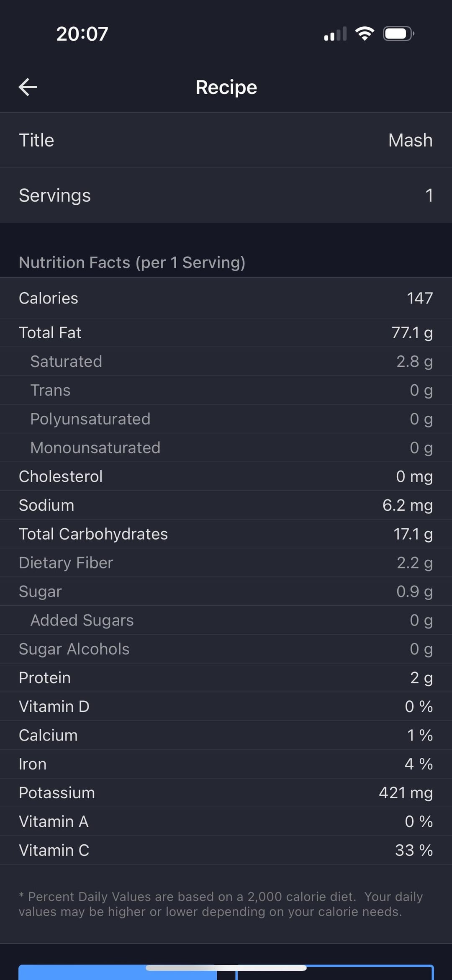Viewport: 452px width, 980px height.
Task: Tap the 20:07 clock in status bar
Action: 82,34
